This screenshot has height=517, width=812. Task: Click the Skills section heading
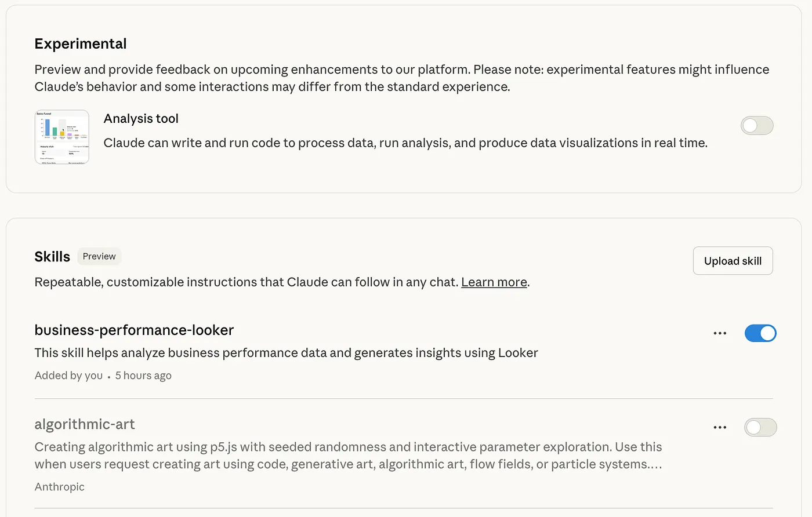(x=52, y=256)
